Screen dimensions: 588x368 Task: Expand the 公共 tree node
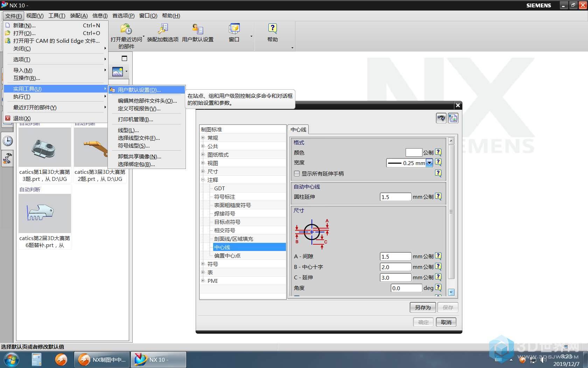[x=203, y=146]
